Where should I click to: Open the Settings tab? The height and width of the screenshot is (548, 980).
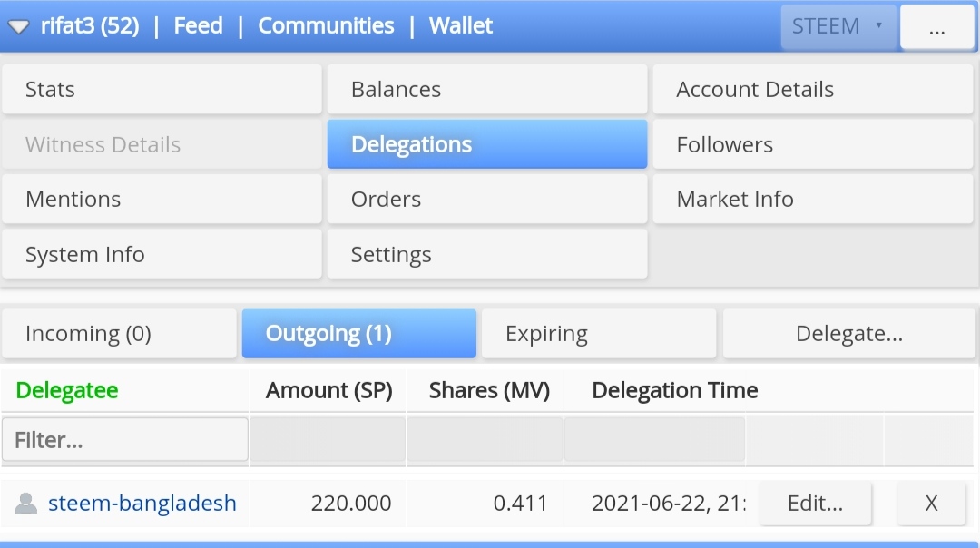tap(487, 254)
